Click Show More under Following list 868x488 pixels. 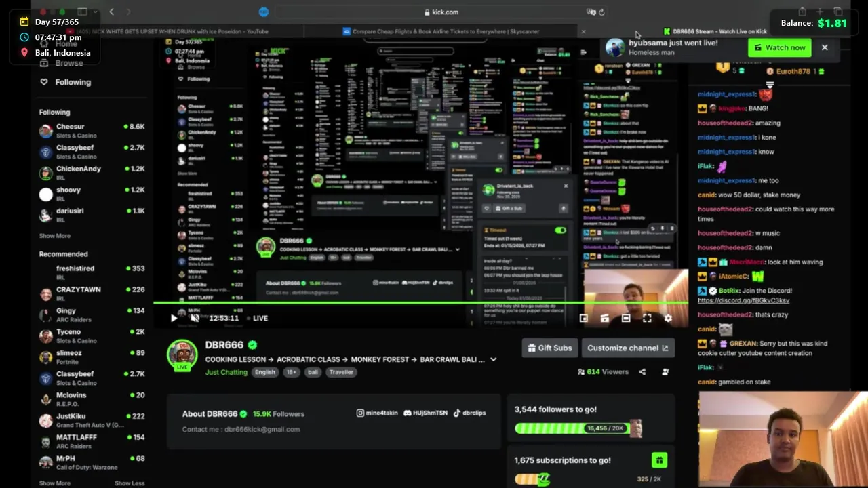pyautogui.click(x=54, y=236)
